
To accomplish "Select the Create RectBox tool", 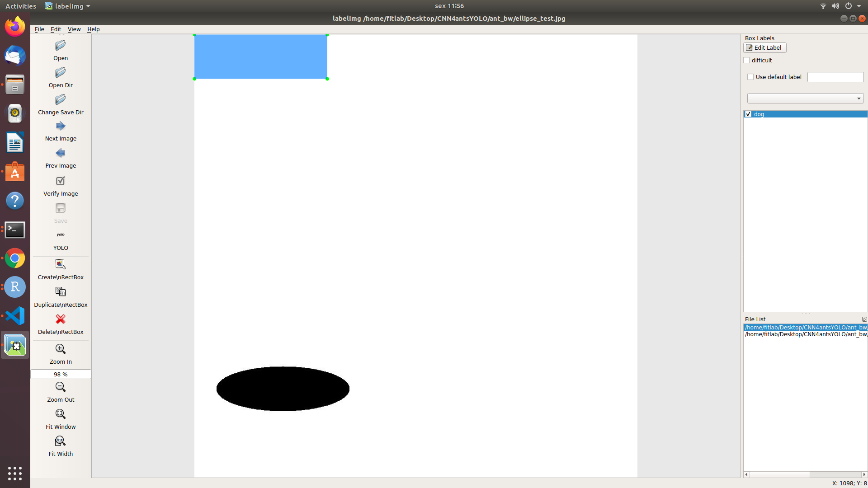I will click(60, 269).
